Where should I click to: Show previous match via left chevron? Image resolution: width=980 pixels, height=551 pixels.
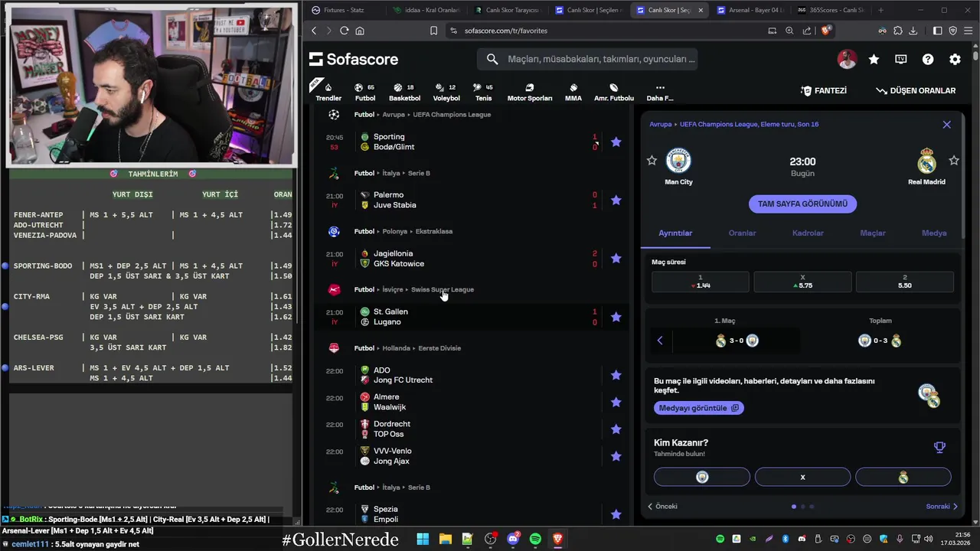pos(660,341)
